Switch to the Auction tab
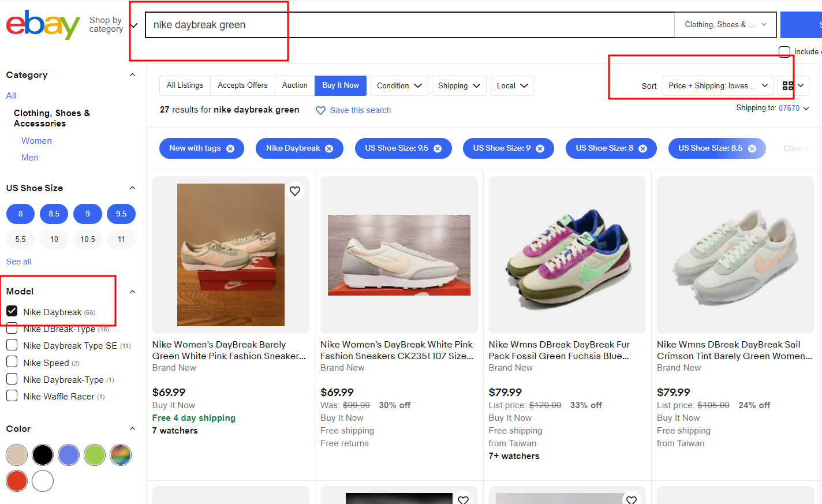The image size is (822, 504). (x=294, y=85)
